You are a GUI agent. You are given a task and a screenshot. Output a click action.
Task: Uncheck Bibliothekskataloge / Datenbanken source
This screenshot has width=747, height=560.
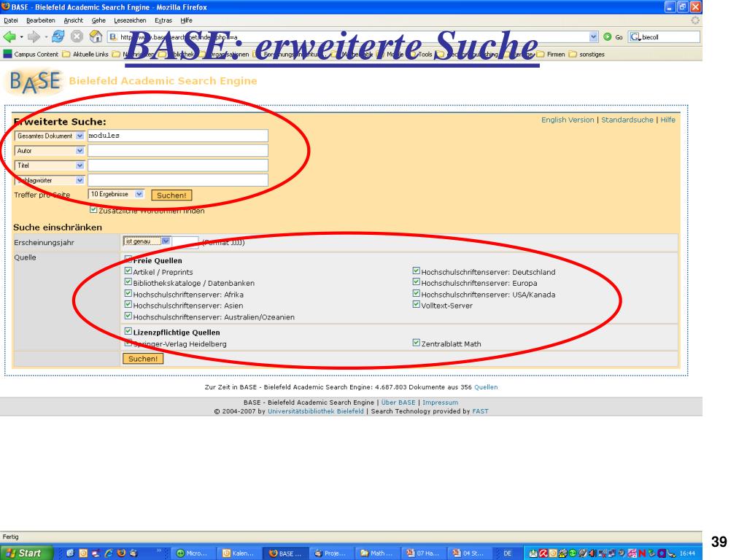[x=128, y=282]
